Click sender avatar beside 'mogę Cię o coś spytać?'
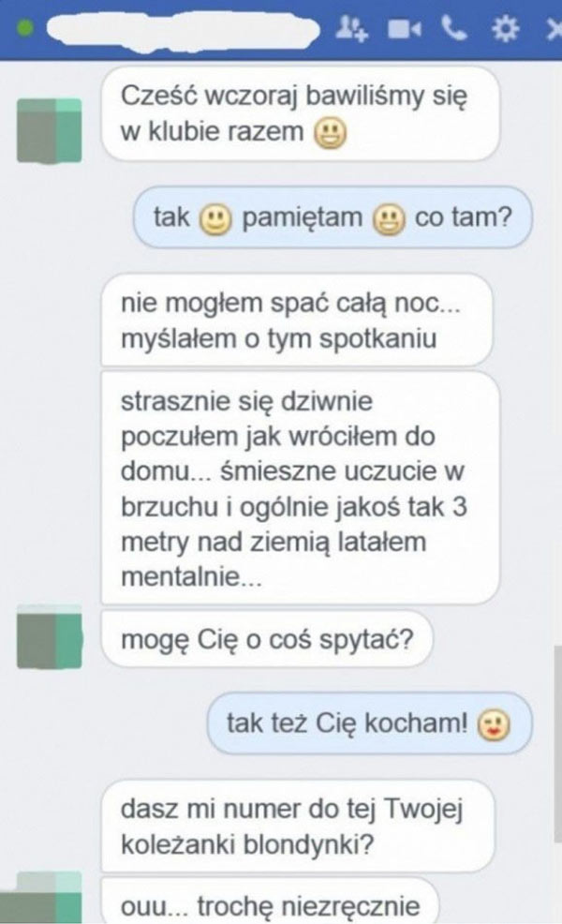 [x=50, y=636]
